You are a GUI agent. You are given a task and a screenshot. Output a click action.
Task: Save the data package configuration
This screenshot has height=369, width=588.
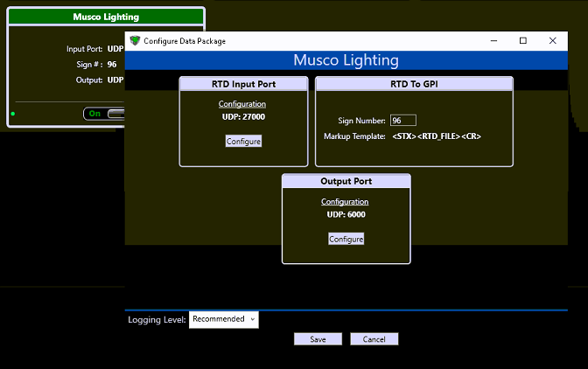click(x=318, y=339)
